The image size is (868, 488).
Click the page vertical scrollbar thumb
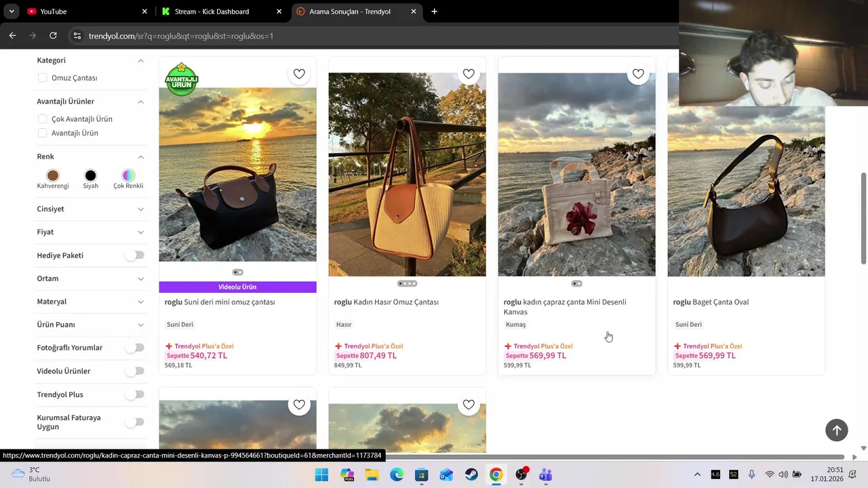click(863, 218)
